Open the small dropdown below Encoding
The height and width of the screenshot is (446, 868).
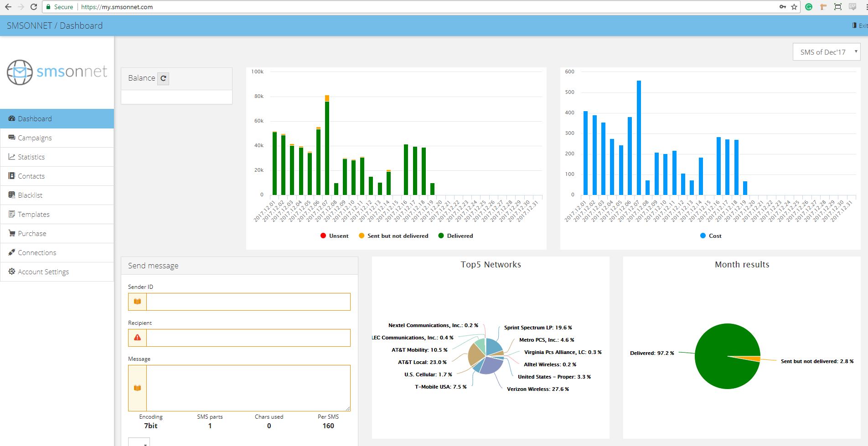pyautogui.click(x=139, y=442)
